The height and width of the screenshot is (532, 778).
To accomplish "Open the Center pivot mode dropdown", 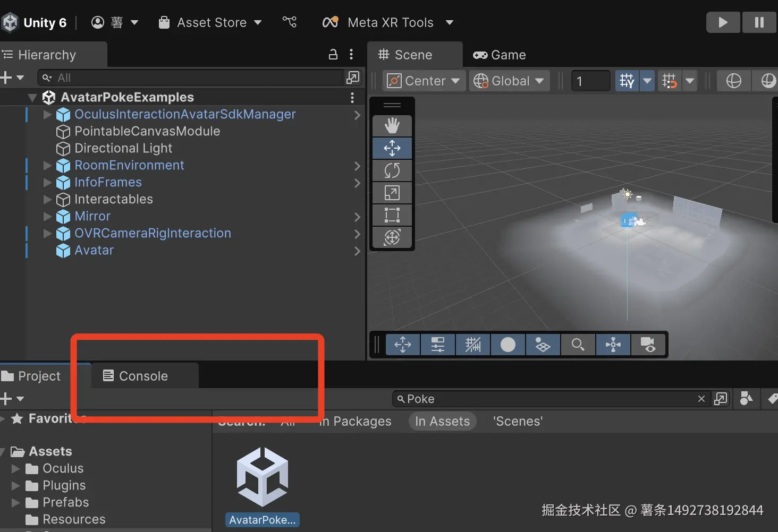I will [x=424, y=81].
